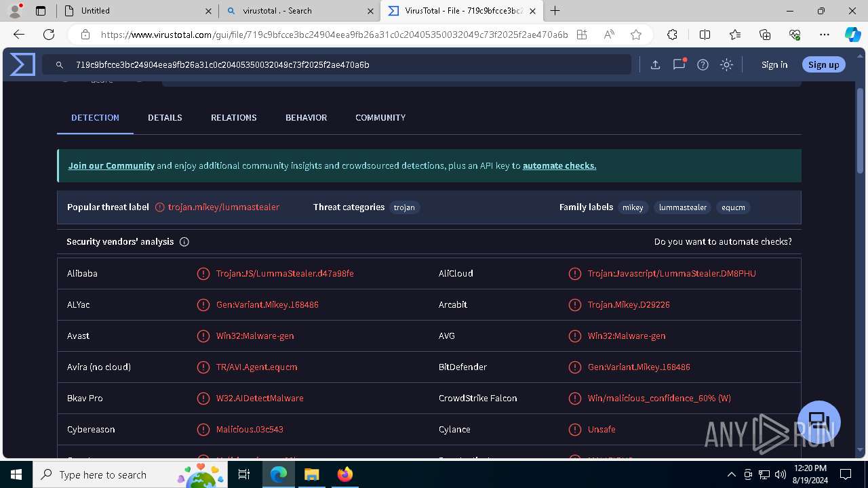Image resolution: width=868 pixels, height=488 pixels.
Task: Click ALYac result Gen:Variant.Mikey.168486
Action: click(x=267, y=305)
